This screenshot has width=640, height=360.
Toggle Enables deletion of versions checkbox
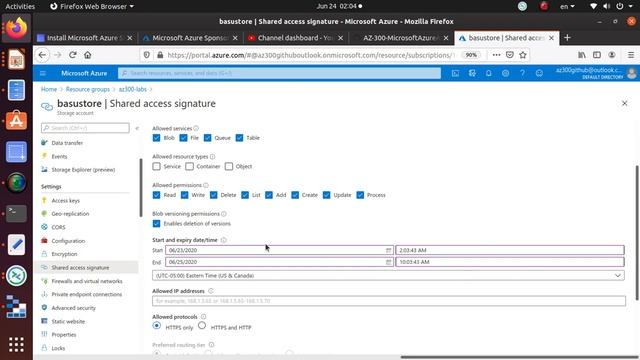pos(156,224)
